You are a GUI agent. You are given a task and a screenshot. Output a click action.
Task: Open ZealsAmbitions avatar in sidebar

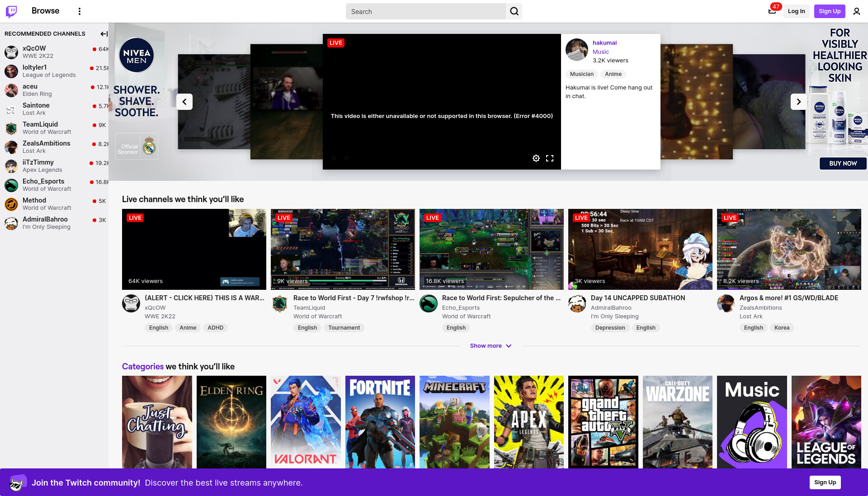[x=11, y=147]
